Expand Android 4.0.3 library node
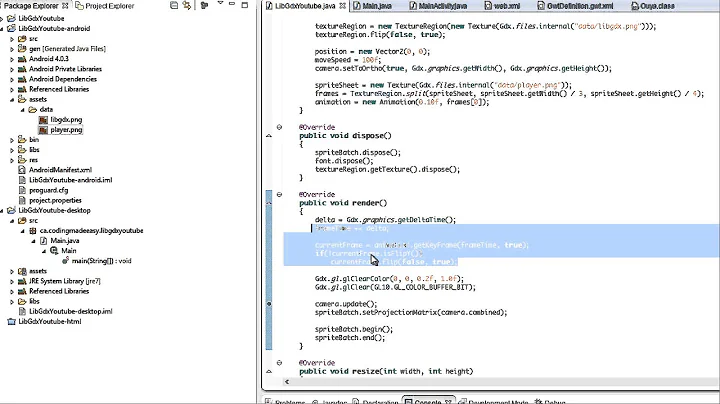This screenshot has height=404, width=720. click(x=12, y=59)
